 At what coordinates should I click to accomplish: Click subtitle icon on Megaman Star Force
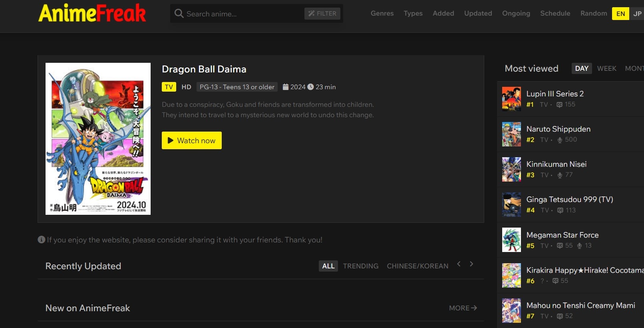560,246
